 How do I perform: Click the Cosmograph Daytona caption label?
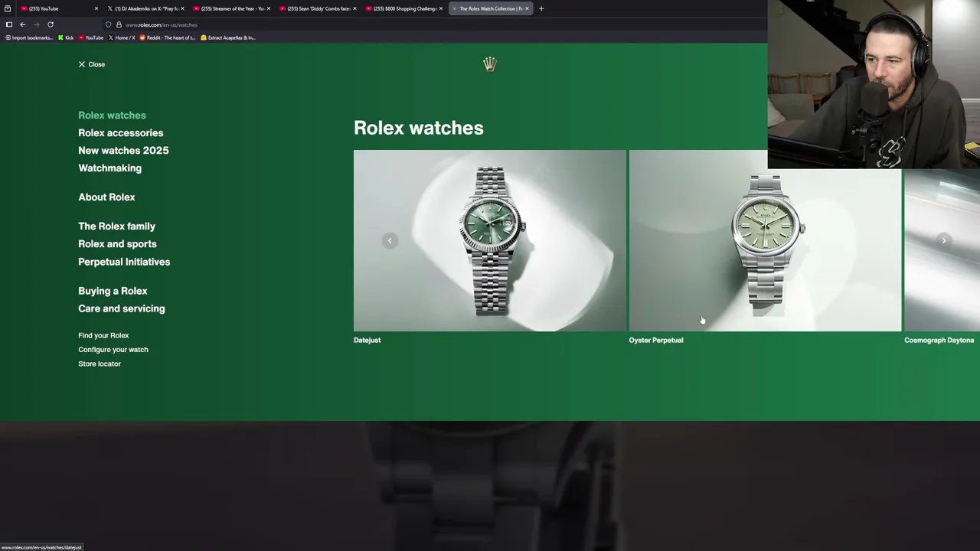coord(939,340)
